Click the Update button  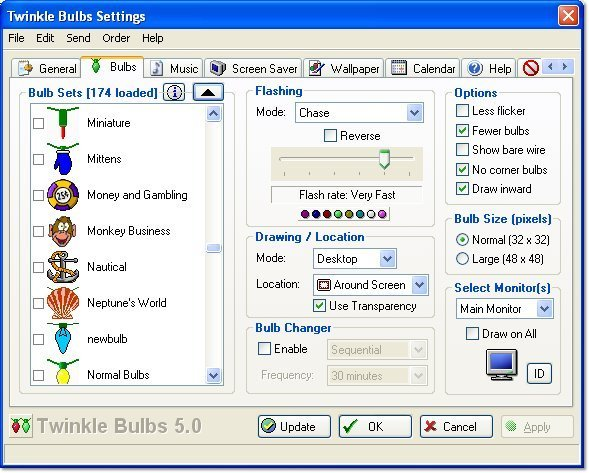[294, 426]
